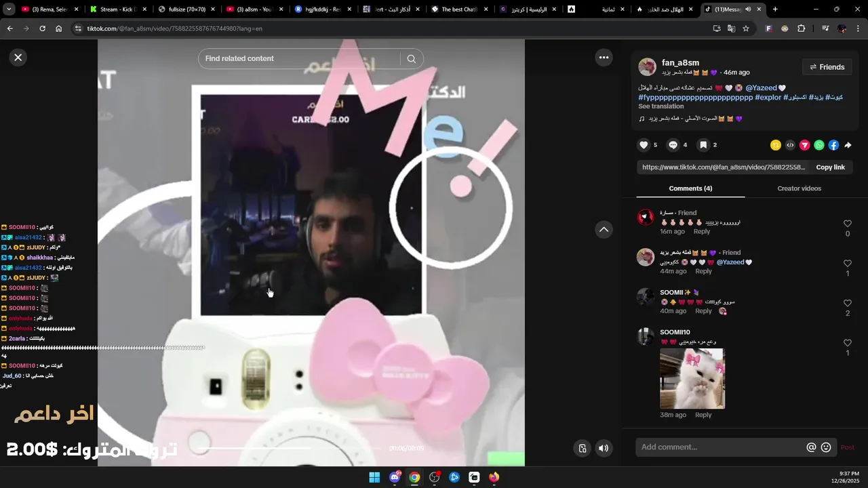Toggle video mute with speaker icon
Screen dimensions: 868x488
click(x=604, y=448)
